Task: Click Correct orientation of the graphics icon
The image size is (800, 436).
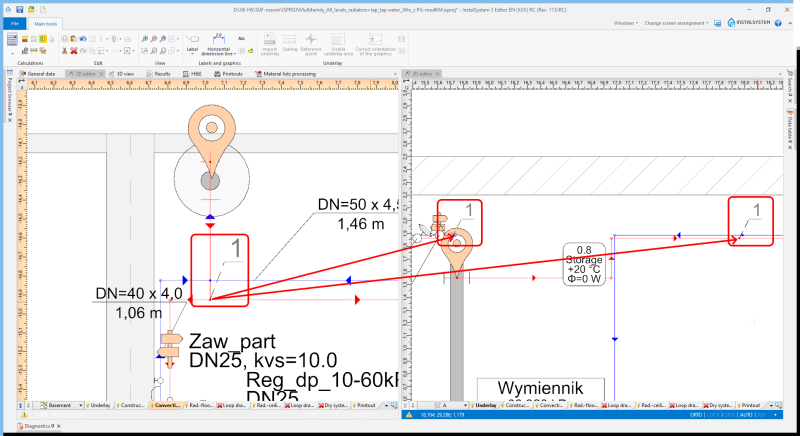Action: tap(376, 40)
